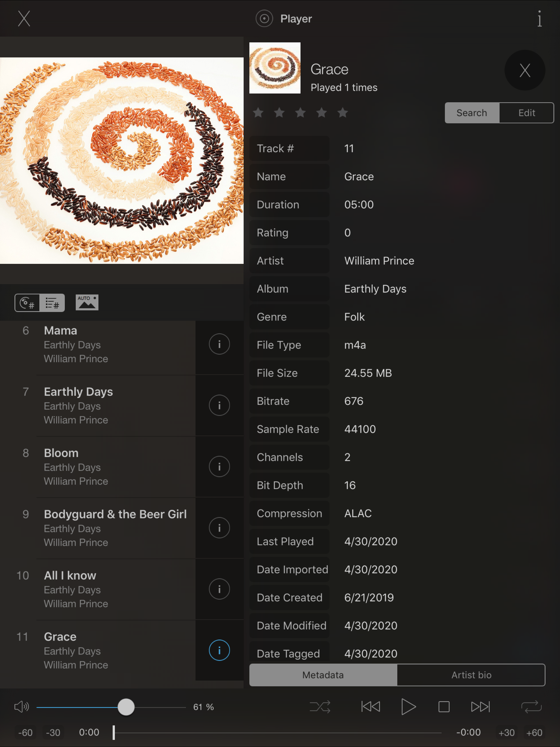Image resolution: width=560 pixels, height=747 pixels.
Task: Open info for the Bloom track
Action: click(219, 466)
